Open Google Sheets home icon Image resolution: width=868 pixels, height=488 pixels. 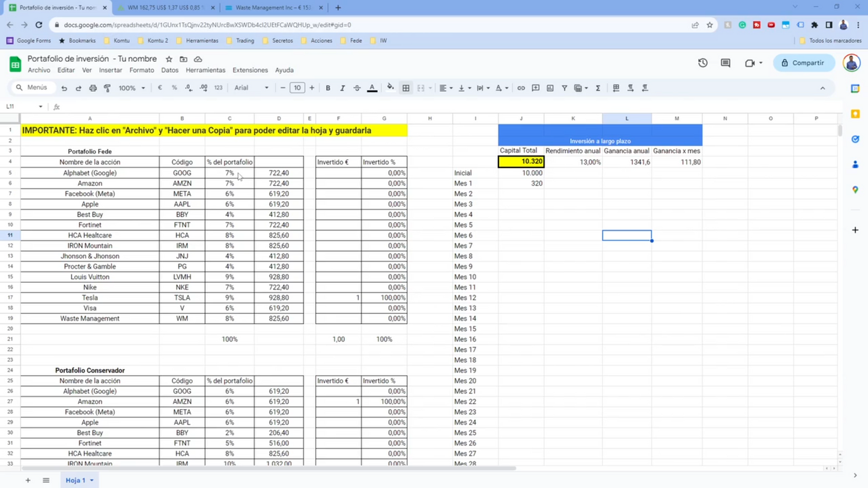pyautogui.click(x=15, y=63)
